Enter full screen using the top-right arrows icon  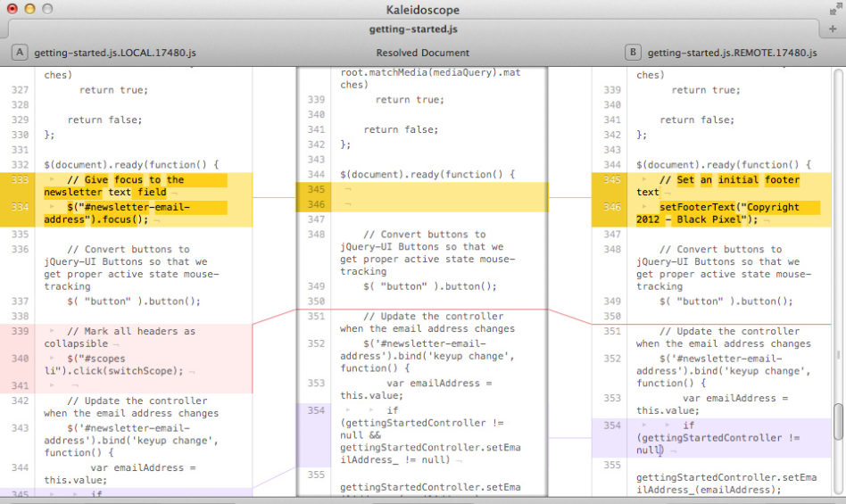click(834, 9)
